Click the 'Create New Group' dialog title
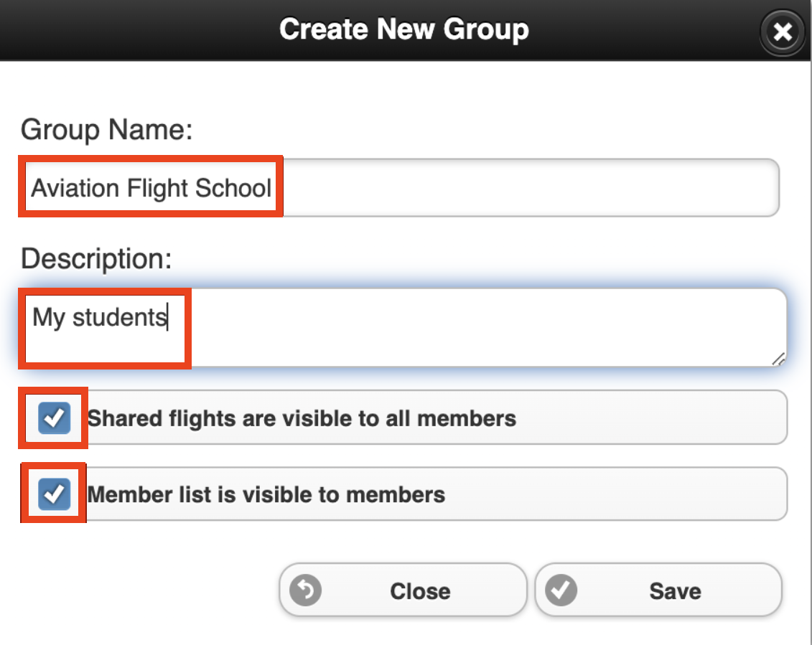The image size is (812, 645). click(404, 29)
